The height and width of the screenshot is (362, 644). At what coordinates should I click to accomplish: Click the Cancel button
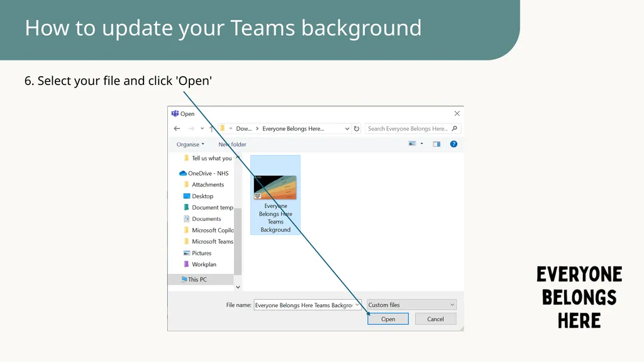coord(435,319)
